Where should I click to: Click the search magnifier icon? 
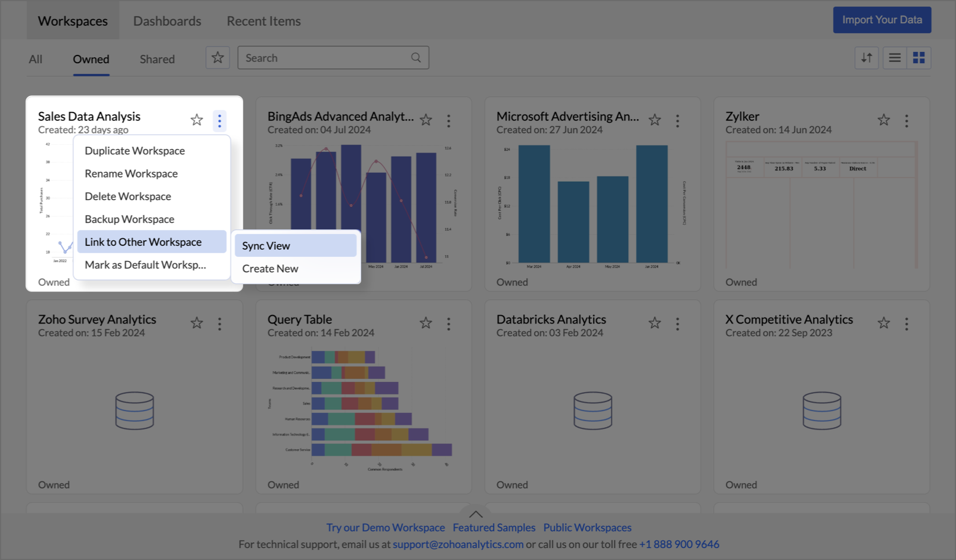(x=416, y=58)
